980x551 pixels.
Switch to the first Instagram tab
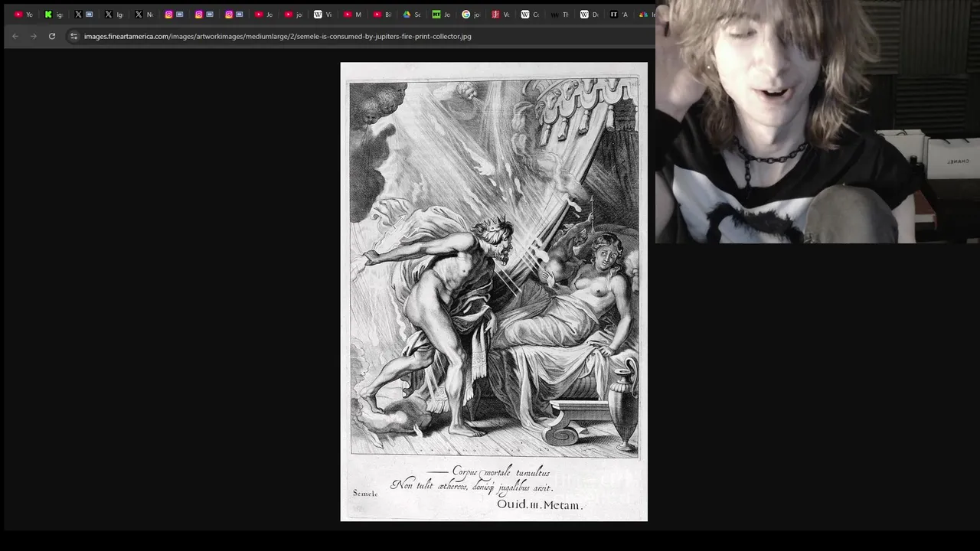174,15
